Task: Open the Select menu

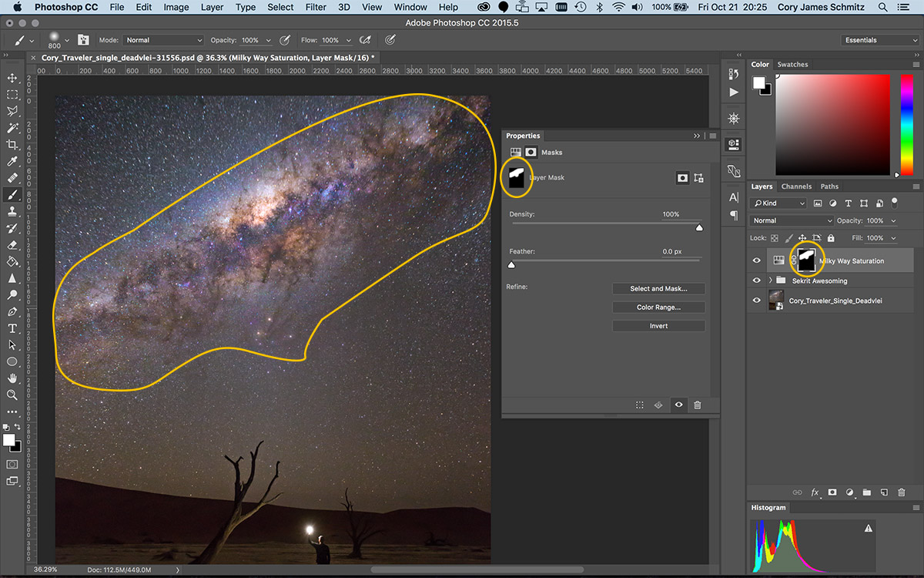Action: point(280,7)
